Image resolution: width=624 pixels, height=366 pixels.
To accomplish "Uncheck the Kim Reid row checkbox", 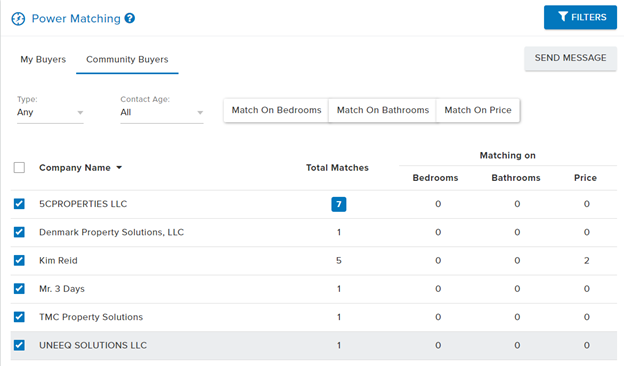I will tap(19, 260).
